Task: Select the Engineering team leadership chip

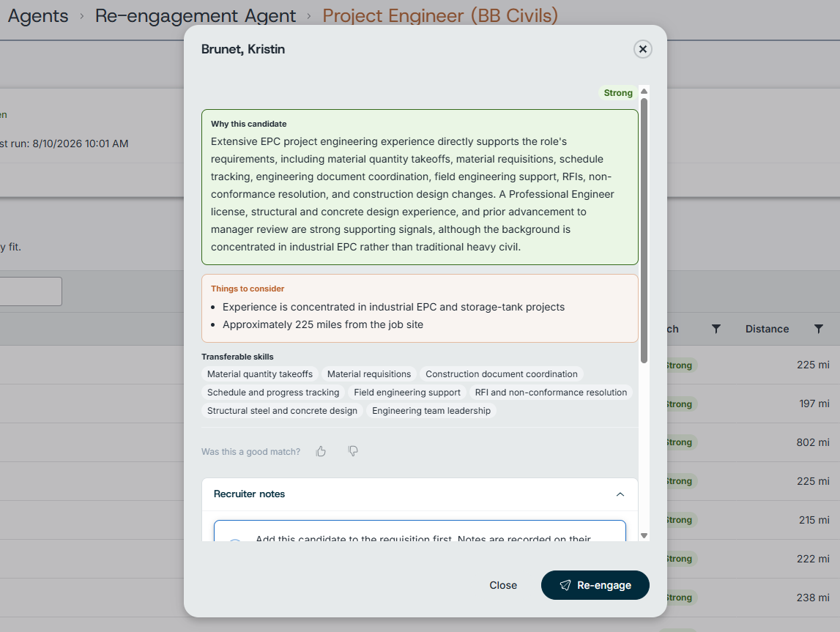Action: (431, 411)
